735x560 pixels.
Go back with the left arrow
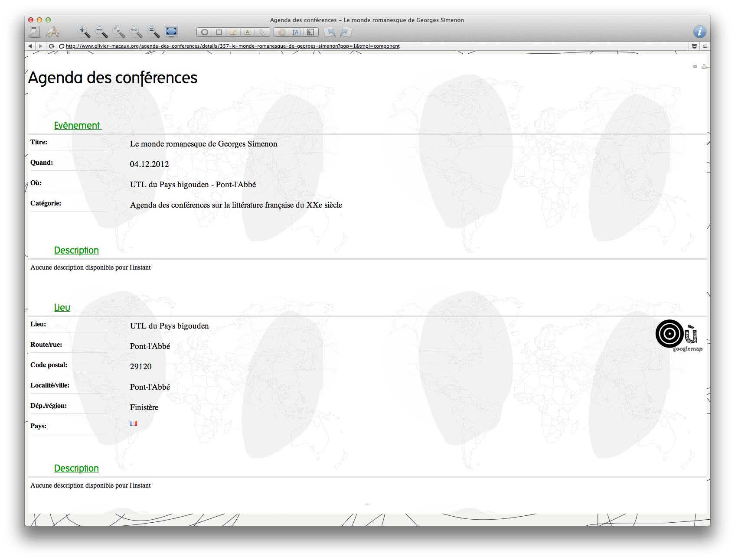pyautogui.click(x=30, y=46)
